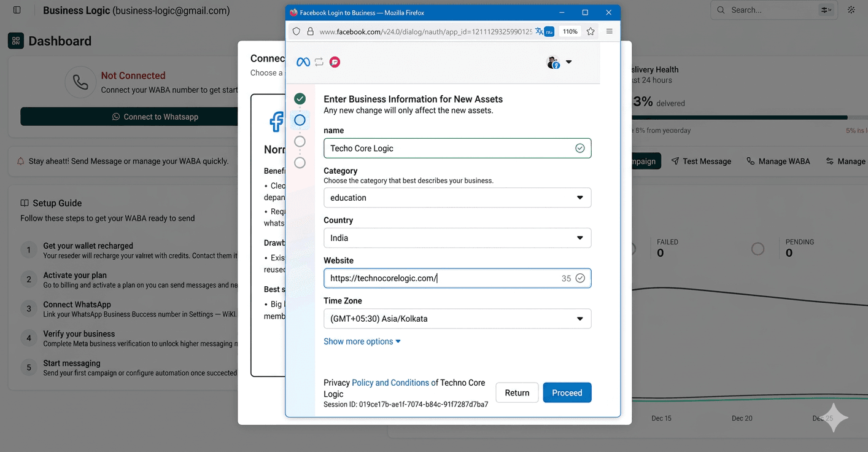
Task: Open the Category dropdown showing education
Action: pyautogui.click(x=457, y=198)
